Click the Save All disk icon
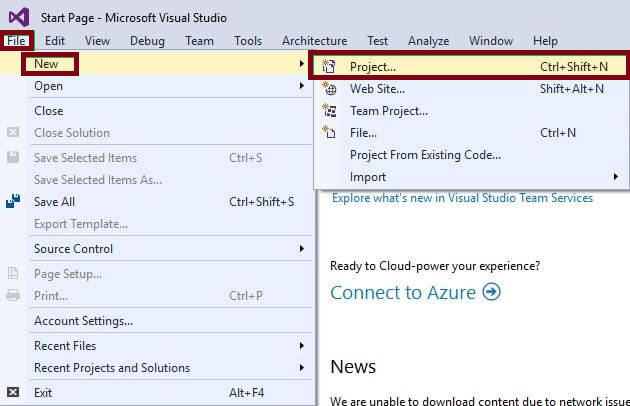 tap(13, 202)
